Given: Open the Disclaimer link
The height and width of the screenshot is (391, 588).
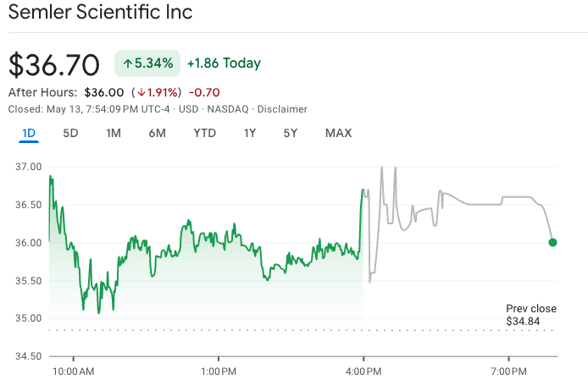Looking at the screenshot, I should point(282,109).
